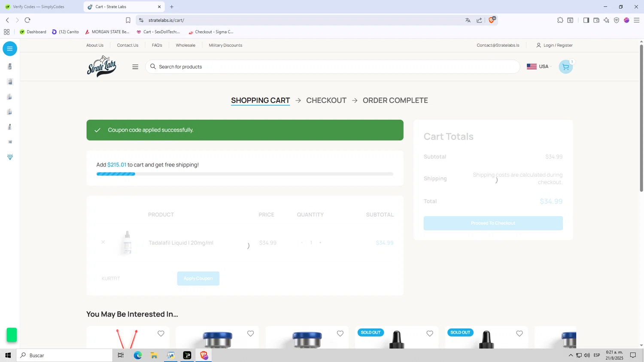Decrease Tadalafil quantity with minus
The image size is (644, 362).
302,243
